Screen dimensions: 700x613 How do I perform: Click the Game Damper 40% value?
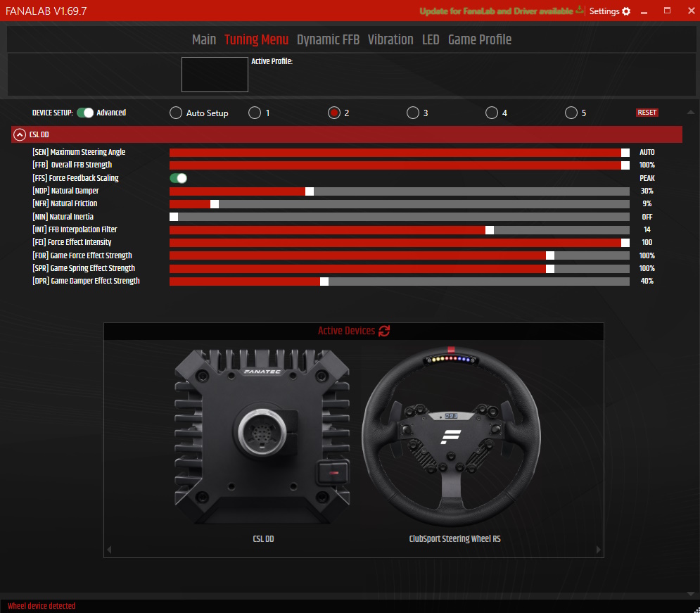(x=647, y=281)
